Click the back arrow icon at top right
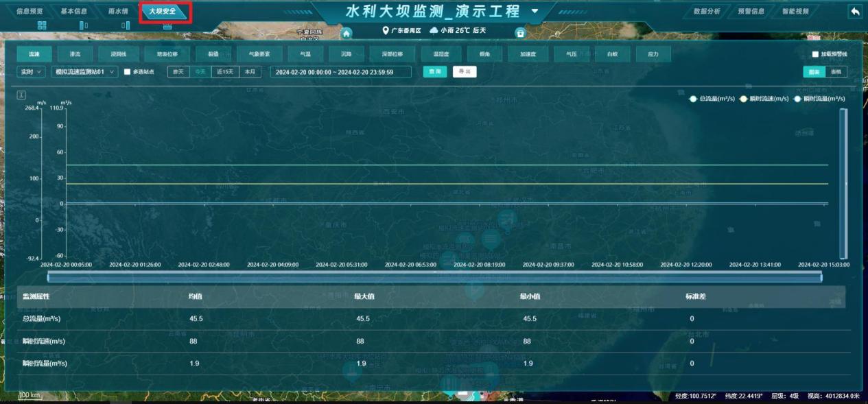This screenshot has height=404, width=868. (x=854, y=12)
